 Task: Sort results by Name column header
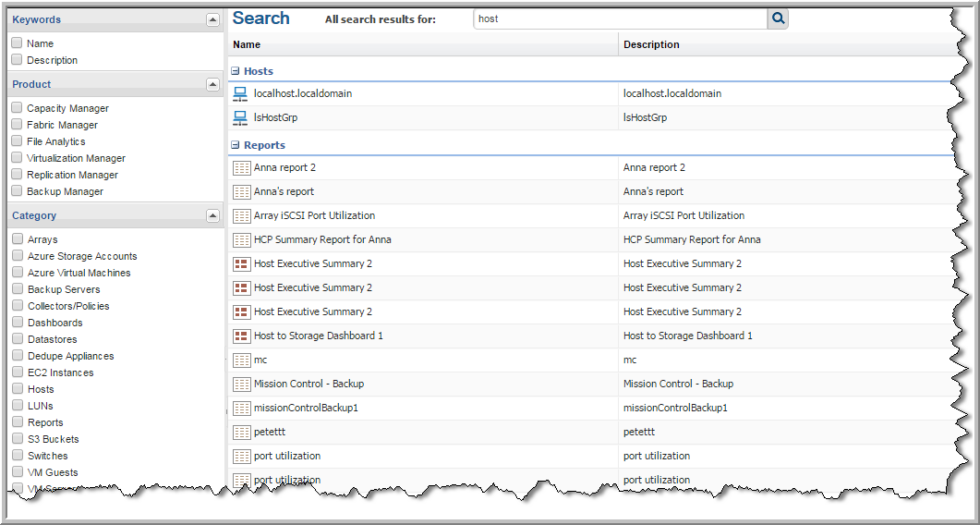[x=247, y=44]
